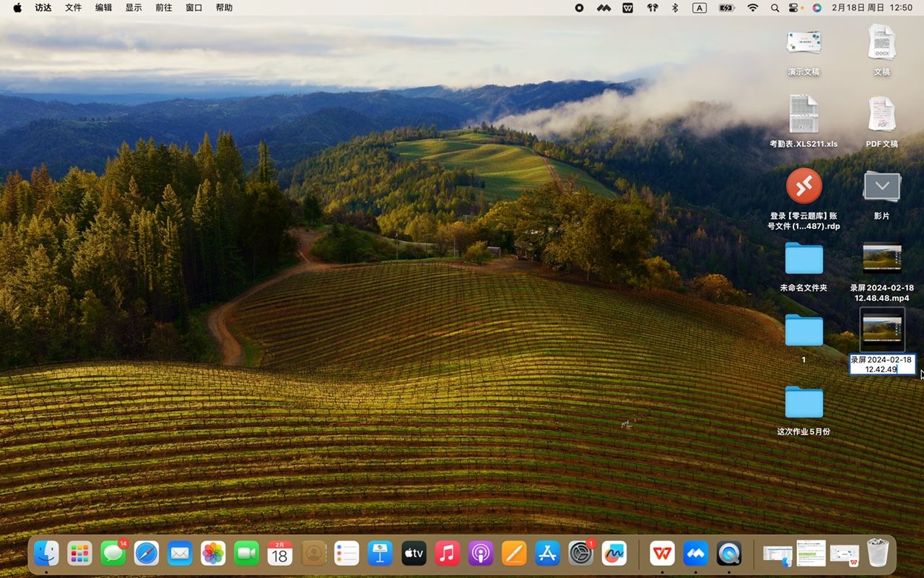The height and width of the screenshot is (578, 924).
Task: Open the minimized WPS window in Dock
Action: (844, 554)
